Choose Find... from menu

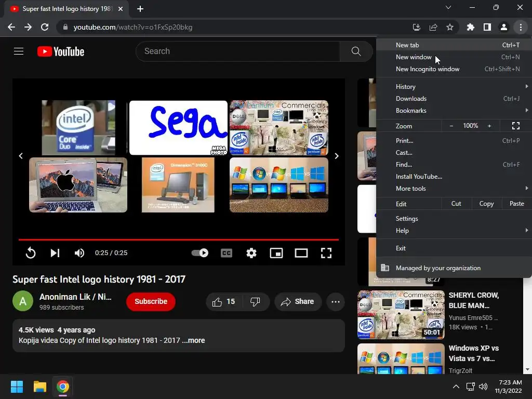(454, 165)
